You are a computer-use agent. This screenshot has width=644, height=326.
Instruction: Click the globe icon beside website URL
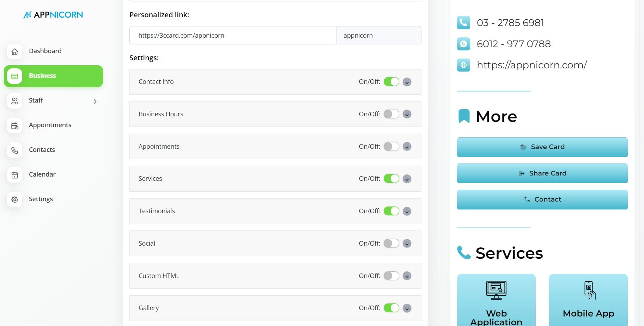coord(463,65)
